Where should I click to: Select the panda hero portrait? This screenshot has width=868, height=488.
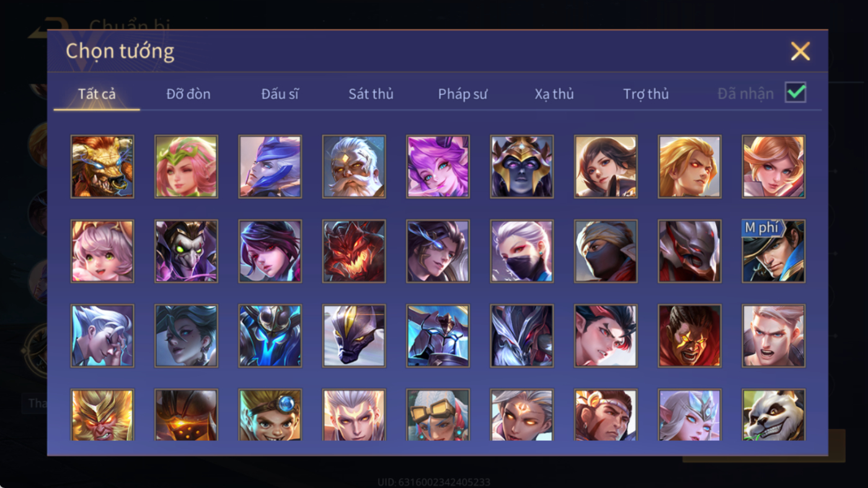(773, 415)
